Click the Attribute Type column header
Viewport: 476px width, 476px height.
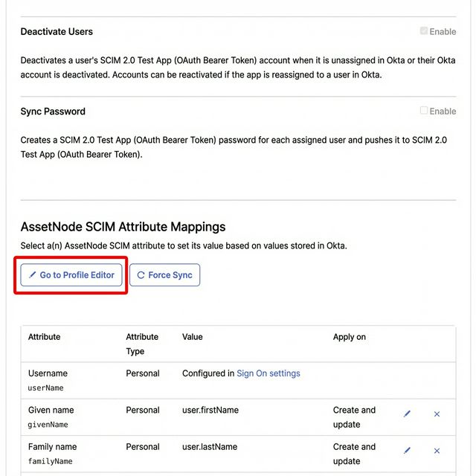point(142,344)
